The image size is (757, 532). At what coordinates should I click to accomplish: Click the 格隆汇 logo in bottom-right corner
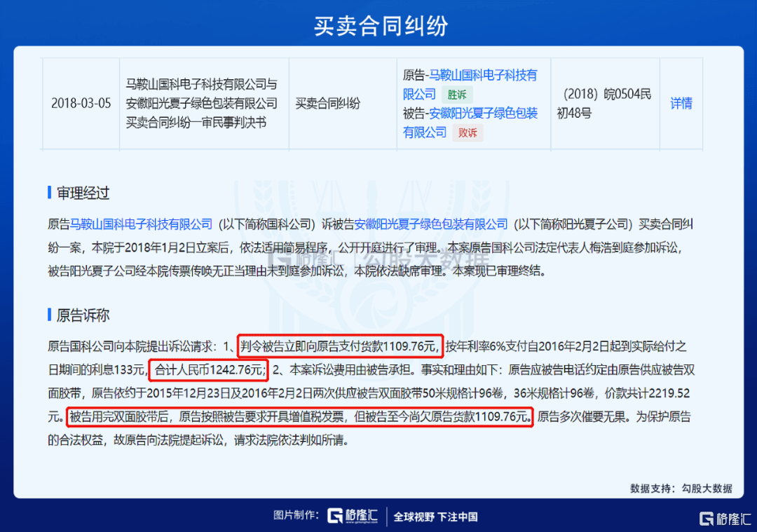coord(725,519)
